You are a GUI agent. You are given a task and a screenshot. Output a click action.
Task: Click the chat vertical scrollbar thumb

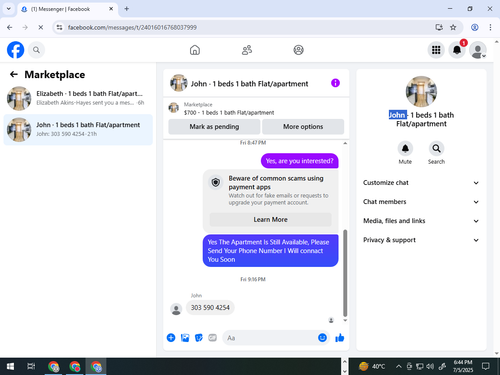tap(345, 273)
